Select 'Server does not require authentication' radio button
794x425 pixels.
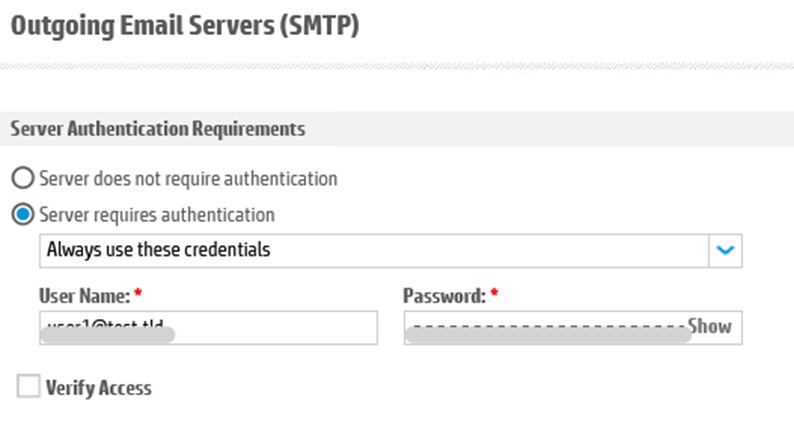click(21, 179)
